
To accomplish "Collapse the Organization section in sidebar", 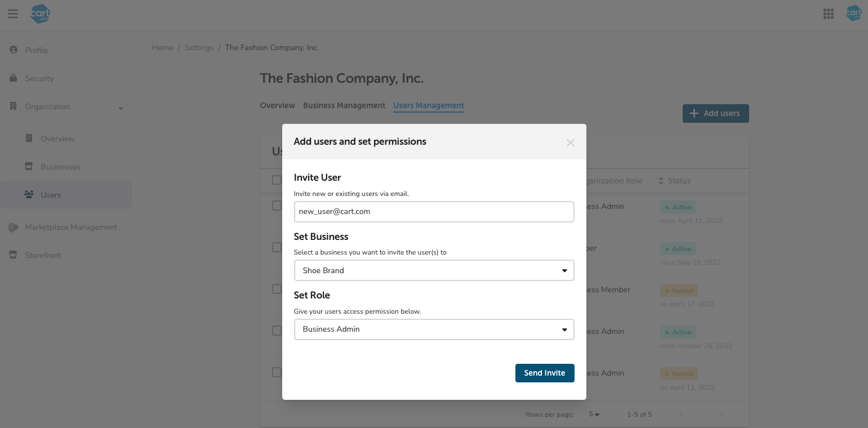I will [x=121, y=107].
